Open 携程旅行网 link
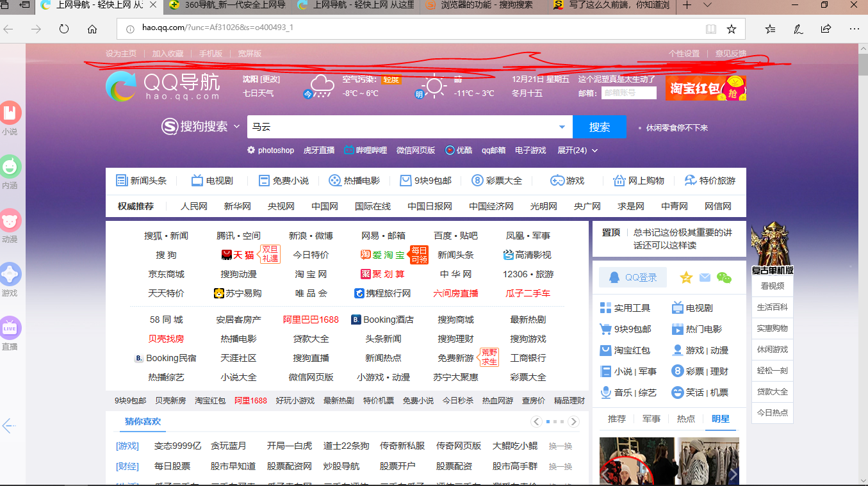 pyautogui.click(x=382, y=293)
